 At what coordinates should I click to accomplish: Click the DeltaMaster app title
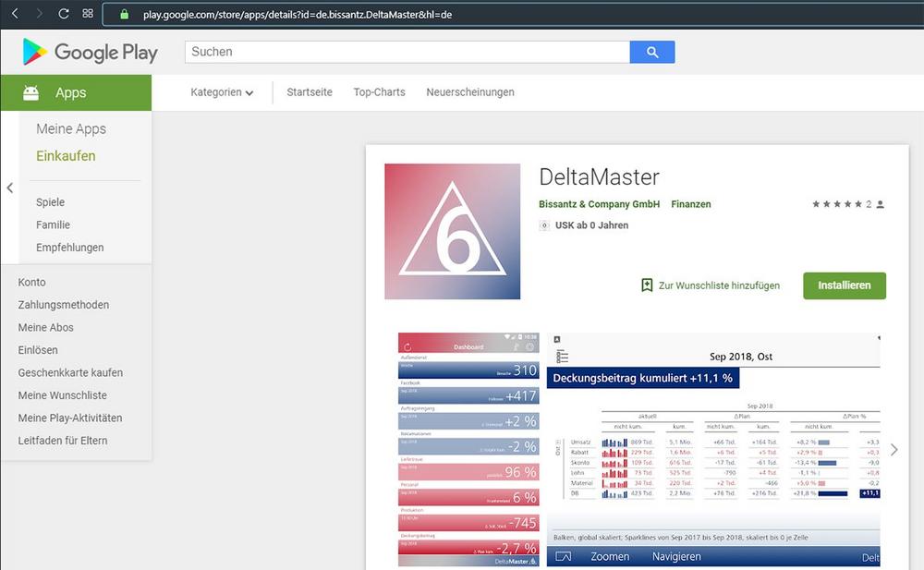point(599,176)
